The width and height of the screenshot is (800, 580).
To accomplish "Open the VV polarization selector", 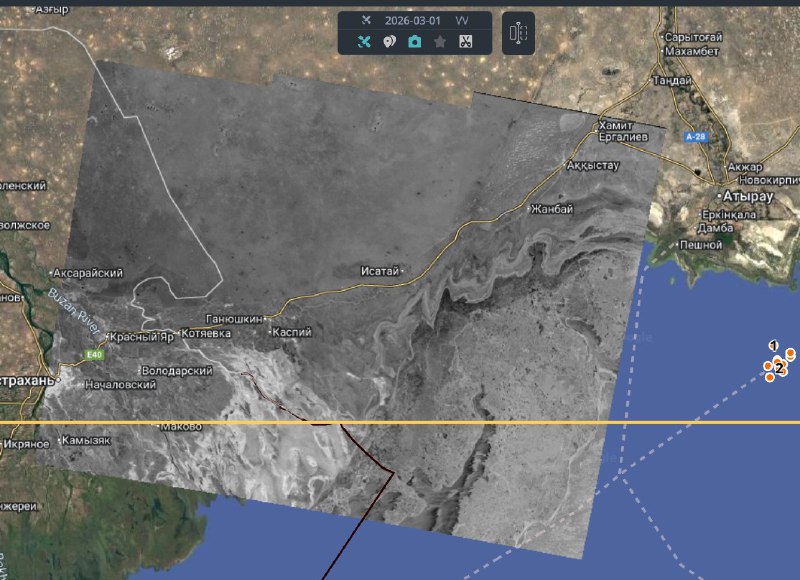I will click(x=461, y=20).
